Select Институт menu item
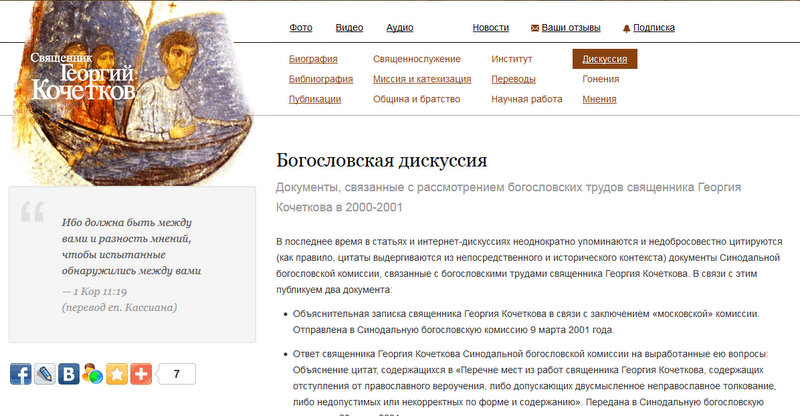Screen dimensions: 800x416 click(x=511, y=59)
